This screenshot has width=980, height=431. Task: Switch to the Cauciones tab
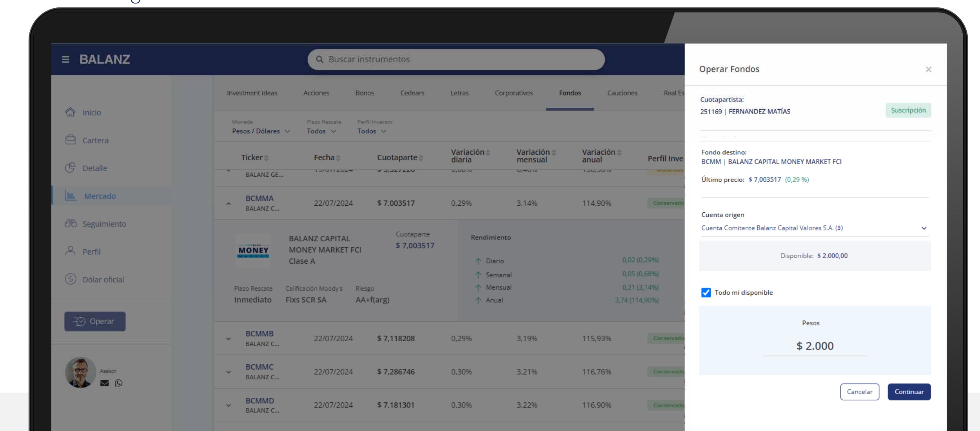tap(622, 93)
